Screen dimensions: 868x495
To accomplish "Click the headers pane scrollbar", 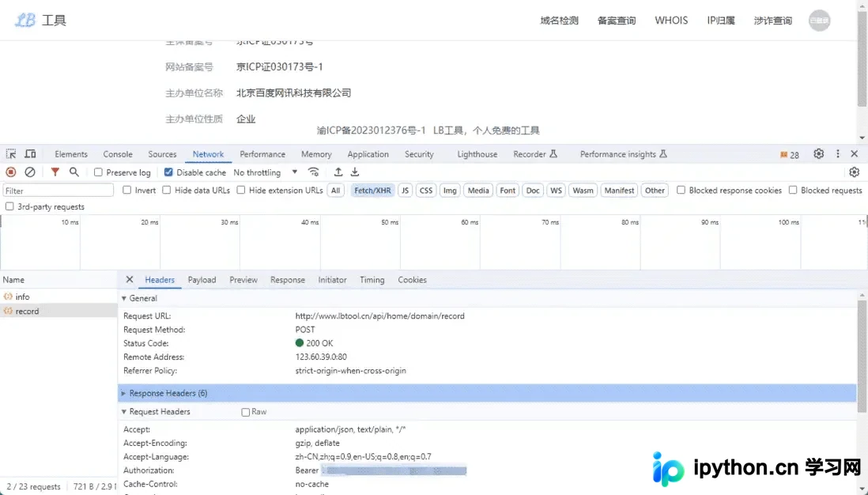I will click(x=862, y=357).
